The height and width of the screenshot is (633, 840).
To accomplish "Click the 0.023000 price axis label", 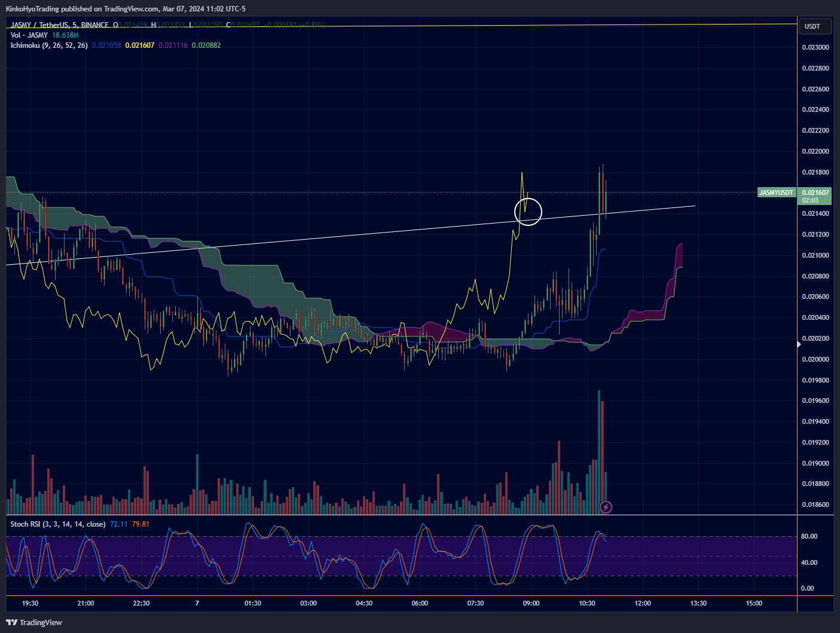I will [815, 47].
